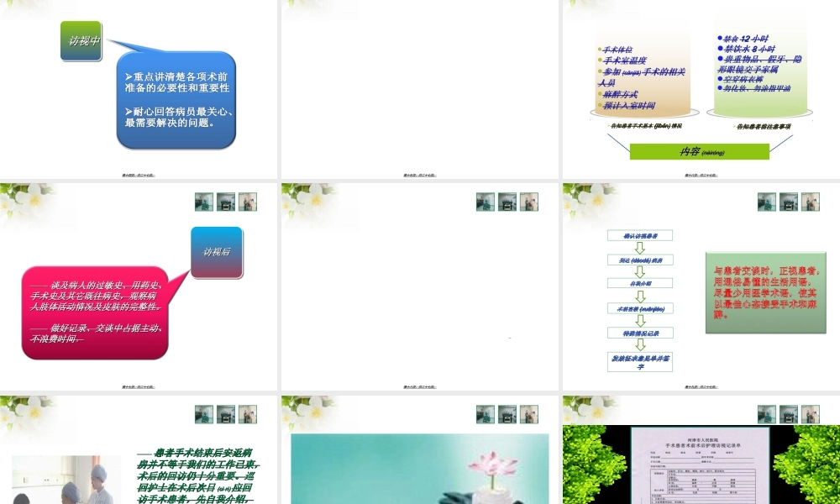Select the first photo in the photo strip
The image size is (840, 504).
203,202
